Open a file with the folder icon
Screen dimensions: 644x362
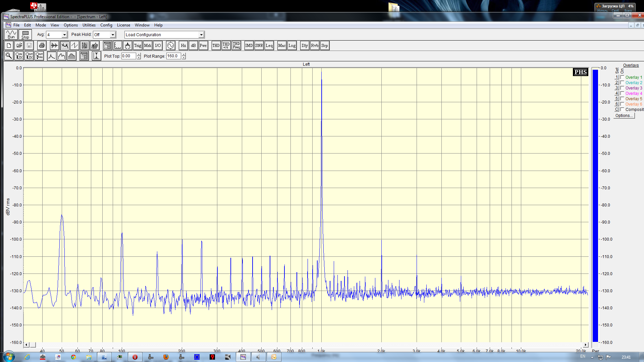click(19, 46)
